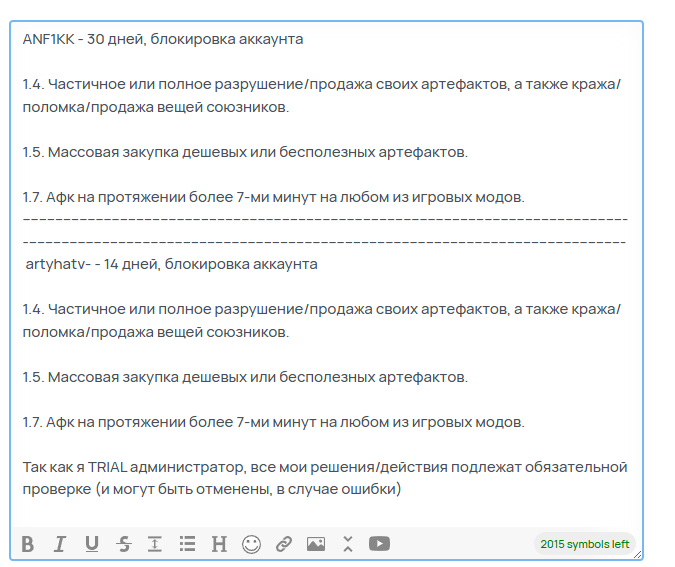Insert an image
The height and width of the screenshot is (567, 675).
[316, 544]
